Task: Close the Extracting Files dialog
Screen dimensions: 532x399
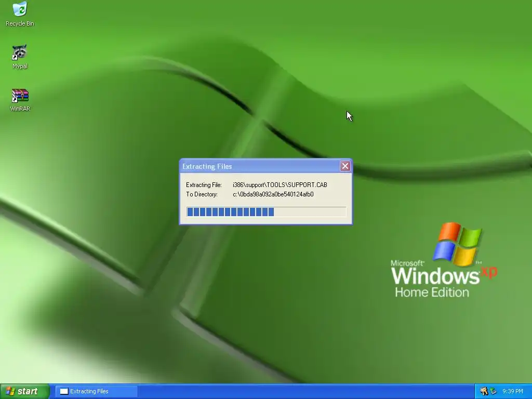Action: coord(345,166)
